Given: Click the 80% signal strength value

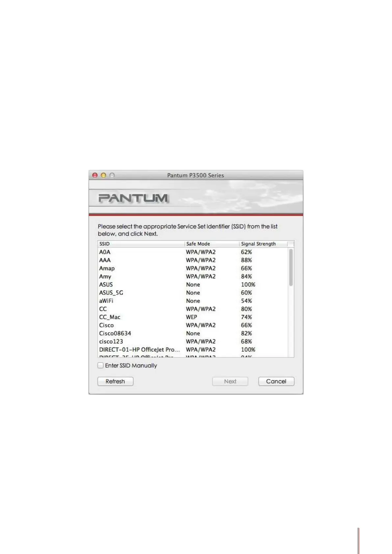Looking at the screenshot, I should pos(246,309).
